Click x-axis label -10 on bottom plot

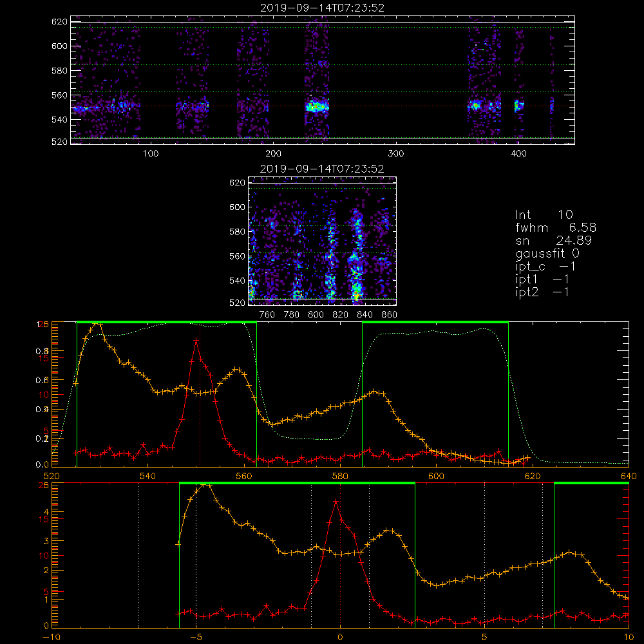[52, 637]
